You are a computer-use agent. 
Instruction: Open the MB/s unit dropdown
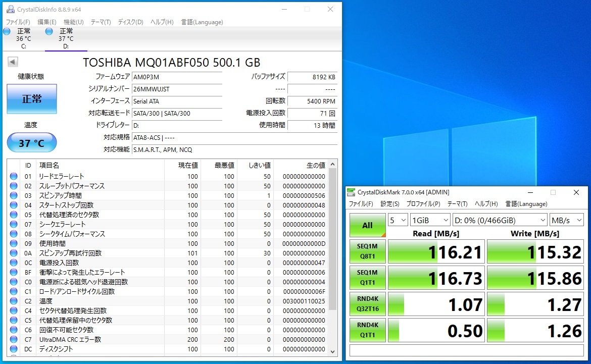click(566, 220)
